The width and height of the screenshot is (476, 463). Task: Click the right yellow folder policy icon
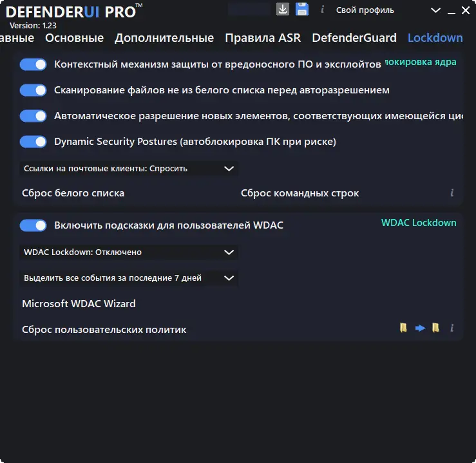[x=435, y=328]
